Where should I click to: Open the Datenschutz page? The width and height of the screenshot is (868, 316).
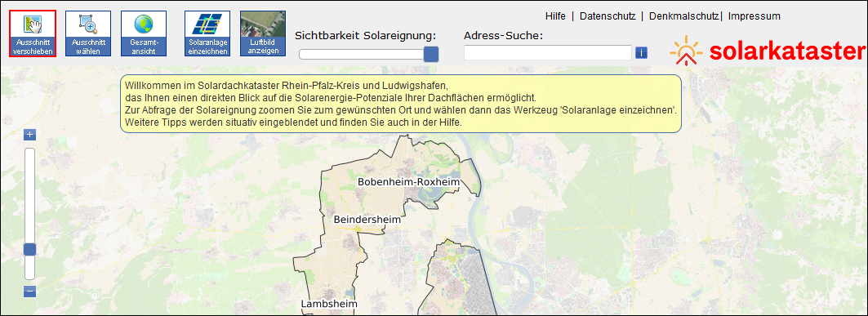coord(608,16)
